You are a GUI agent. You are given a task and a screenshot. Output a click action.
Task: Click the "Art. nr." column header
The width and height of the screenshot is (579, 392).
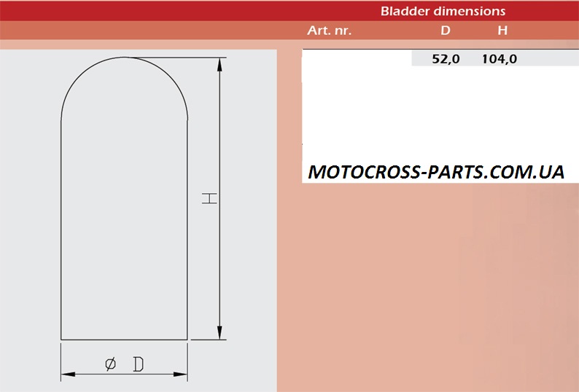(x=329, y=31)
